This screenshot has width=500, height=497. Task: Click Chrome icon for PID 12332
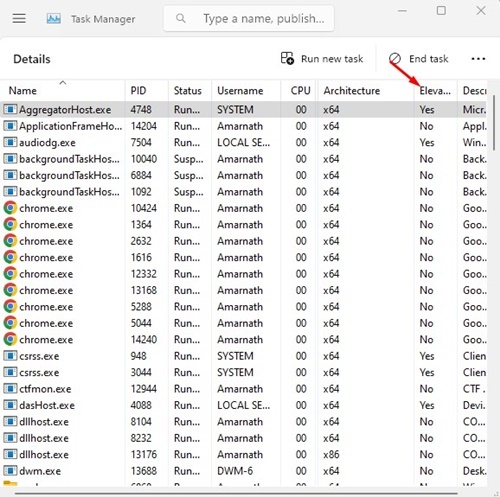tap(10, 274)
